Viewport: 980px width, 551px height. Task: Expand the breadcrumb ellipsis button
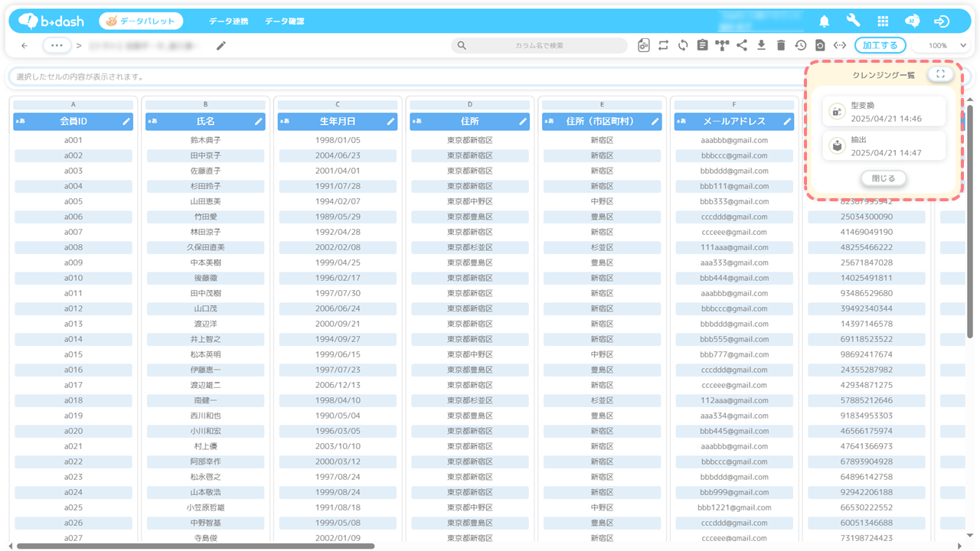[57, 46]
